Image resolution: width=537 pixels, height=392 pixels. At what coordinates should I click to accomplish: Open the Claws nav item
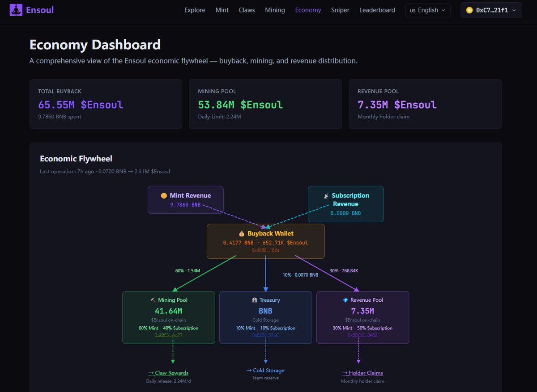tap(247, 10)
